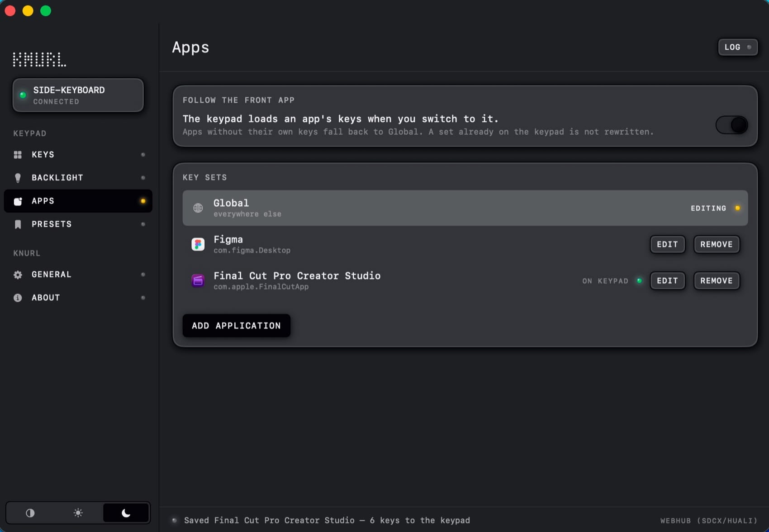The width and height of the screenshot is (769, 532).
Task: Click the Figma app icon
Action: [x=198, y=244]
